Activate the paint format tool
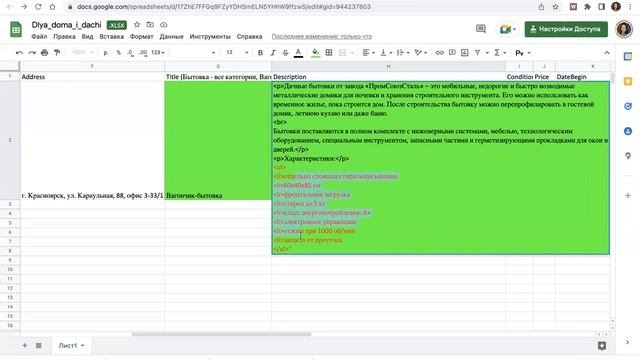Image resolution: width=640 pixels, height=360 pixels. (57, 53)
